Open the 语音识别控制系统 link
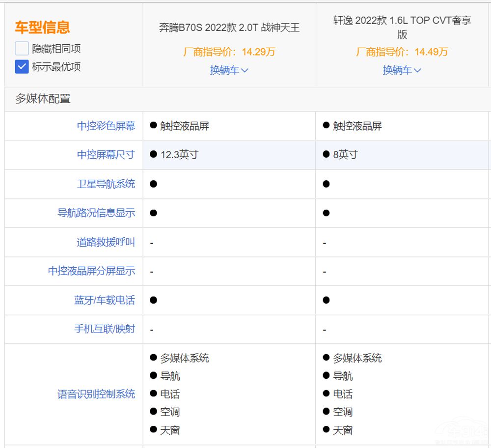The image size is (491, 448). click(96, 394)
